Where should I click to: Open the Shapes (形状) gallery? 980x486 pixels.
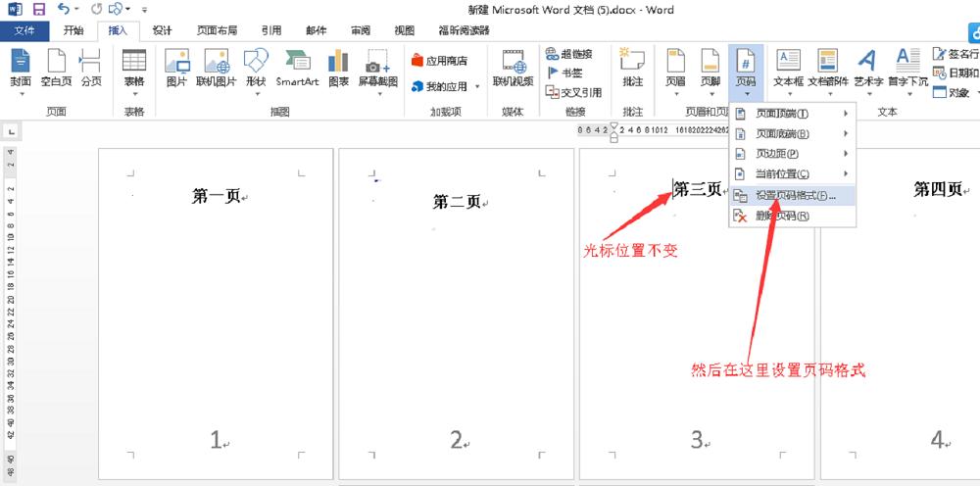click(256, 73)
